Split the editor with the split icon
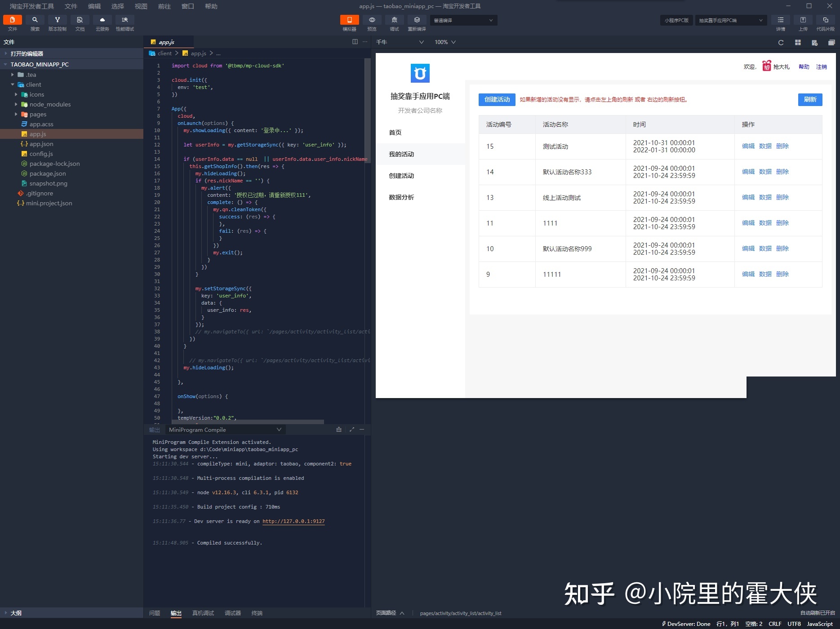The image size is (840, 629). coord(355,42)
